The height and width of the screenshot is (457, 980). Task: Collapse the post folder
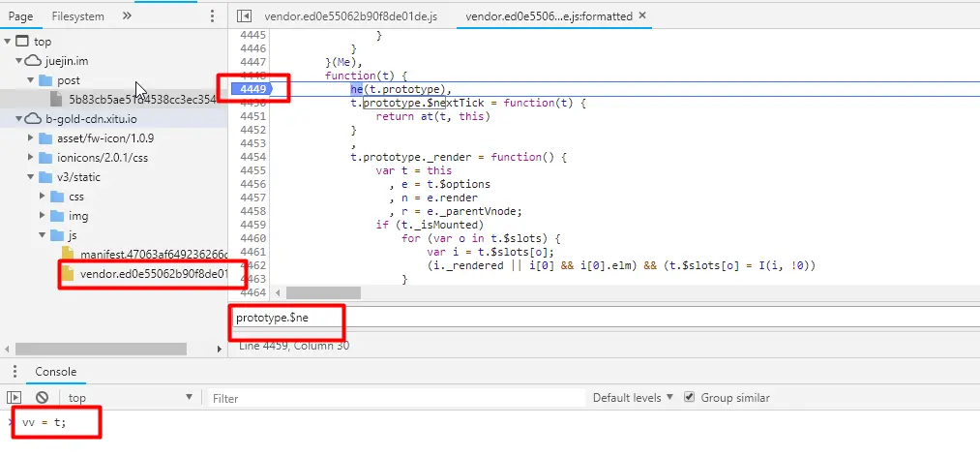pos(31,80)
